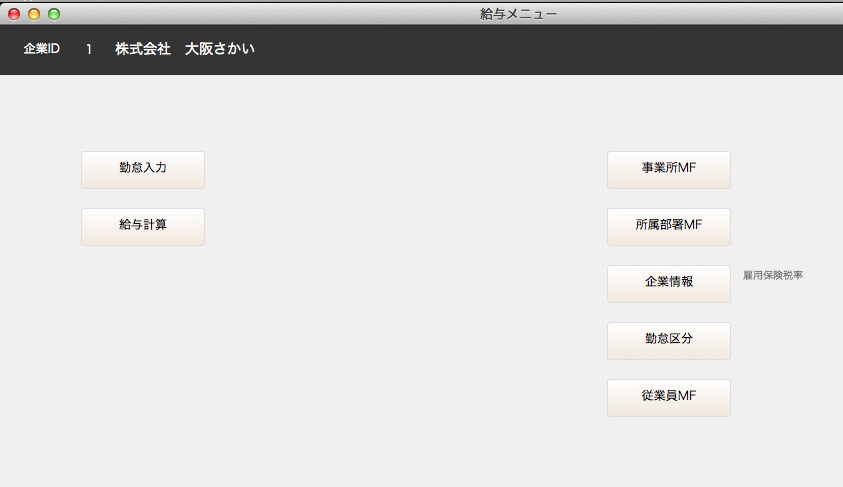
Task: Click the 給与計算 button
Action: click(143, 226)
